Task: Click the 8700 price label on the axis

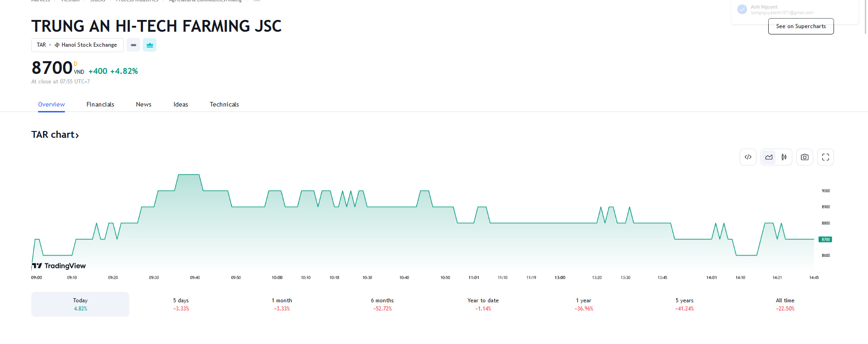Action: pyautogui.click(x=825, y=239)
